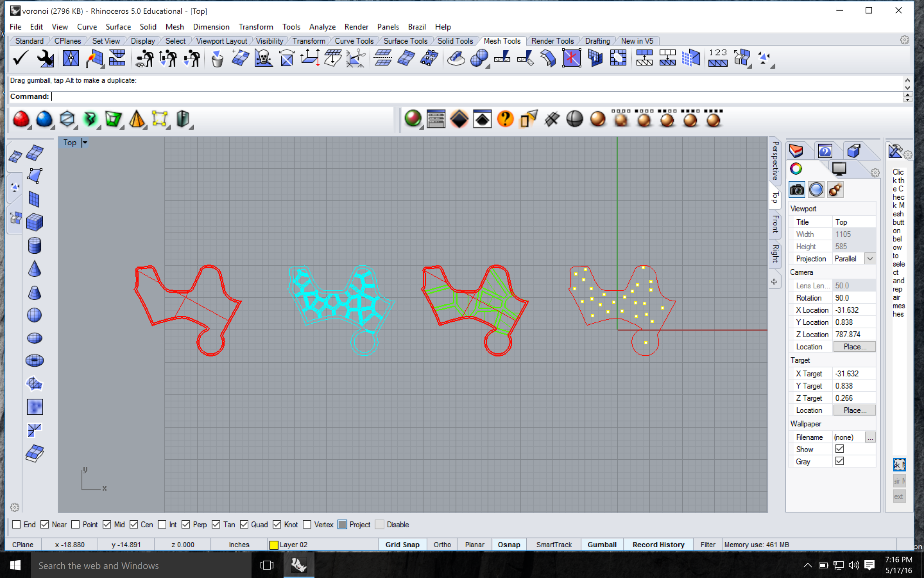Open the Curve menu in menu bar
The image size is (924, 578).
[x=85, y=27]
